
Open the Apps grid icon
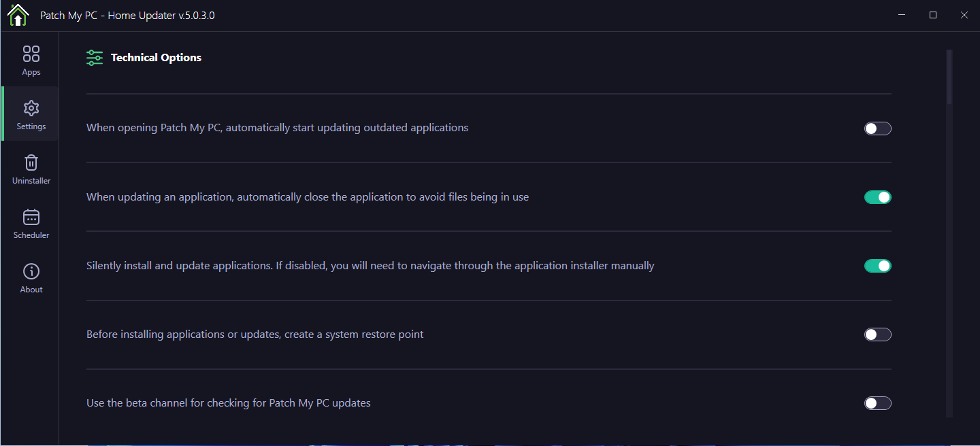tap(31, 54)
